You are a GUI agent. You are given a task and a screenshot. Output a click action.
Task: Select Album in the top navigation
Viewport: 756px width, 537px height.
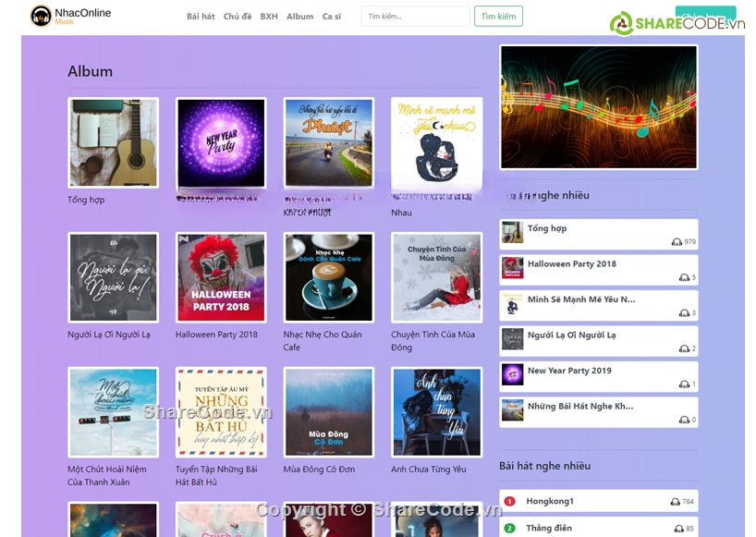(299, 17)
